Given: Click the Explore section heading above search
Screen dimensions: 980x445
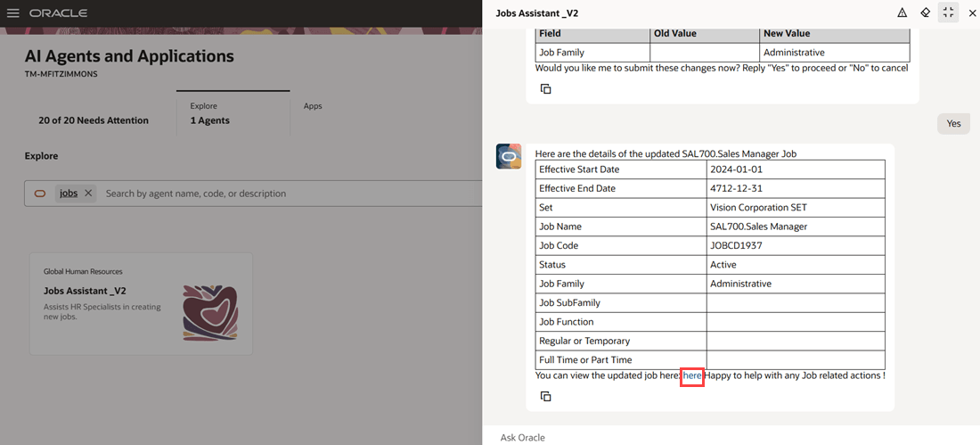Looking at the screenshot, I should tap(41, 156).
